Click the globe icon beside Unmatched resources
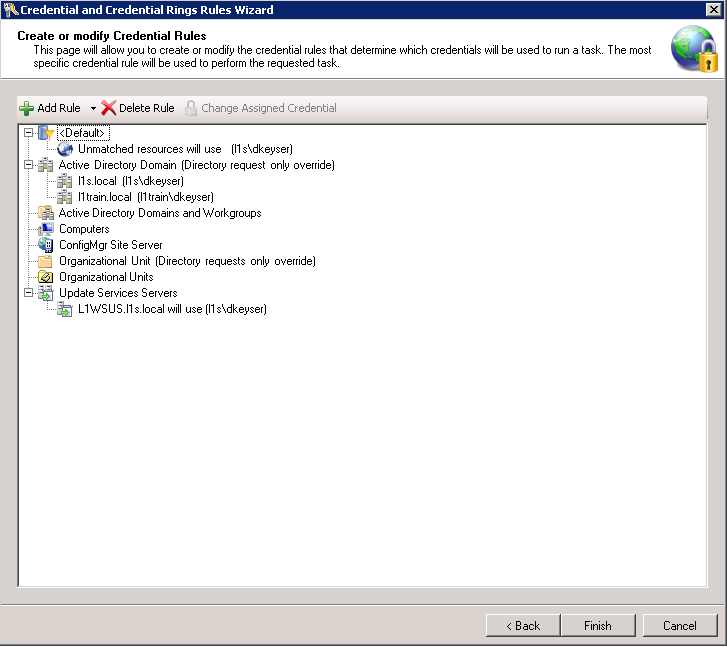The height and width of the screenshot is (647, 727). pyautogui.click(x=65, y=149)
